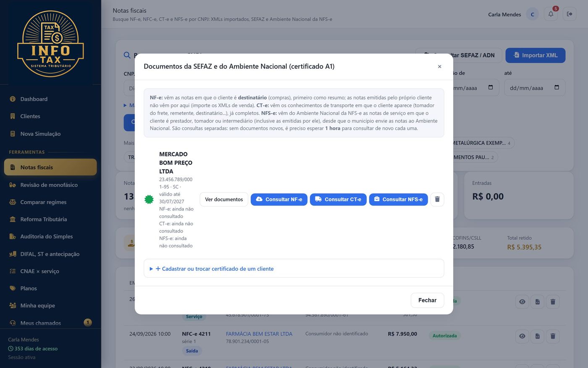Open Auditoria do Simples in the sidebar
This screenshot has width=588, height=368.
point(50,236)
